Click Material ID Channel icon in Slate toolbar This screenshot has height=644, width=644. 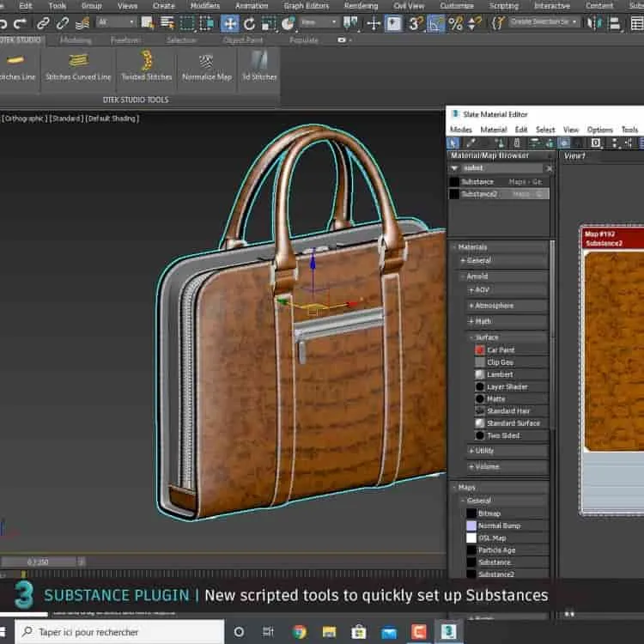(596, 143)
